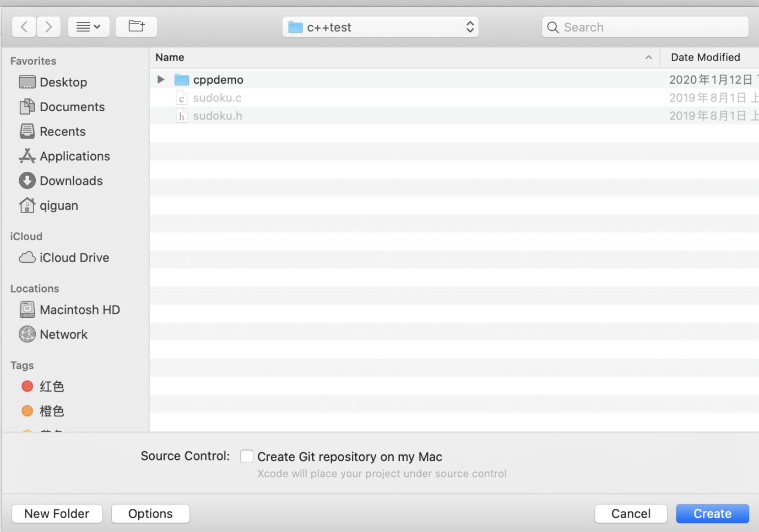This screenshot has width=759, height=532.
Task: Open the c++test path popup menu
Action: (380, 27)
